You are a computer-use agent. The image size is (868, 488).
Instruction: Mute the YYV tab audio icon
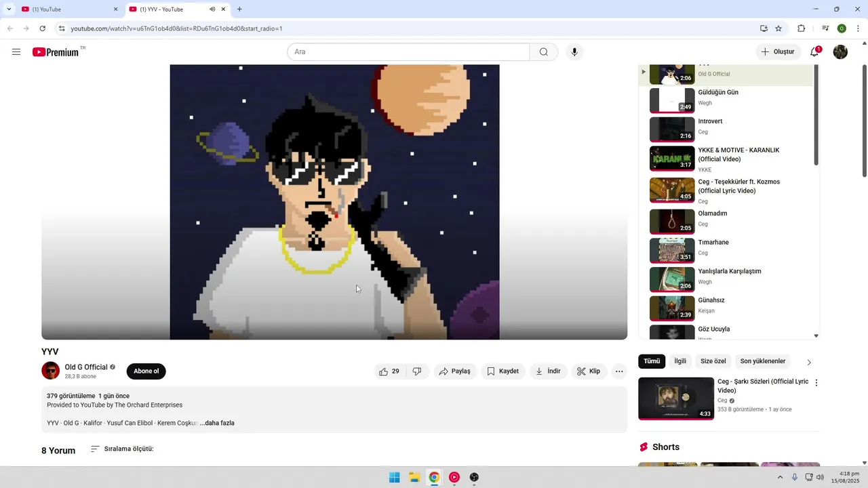point(212,9)
